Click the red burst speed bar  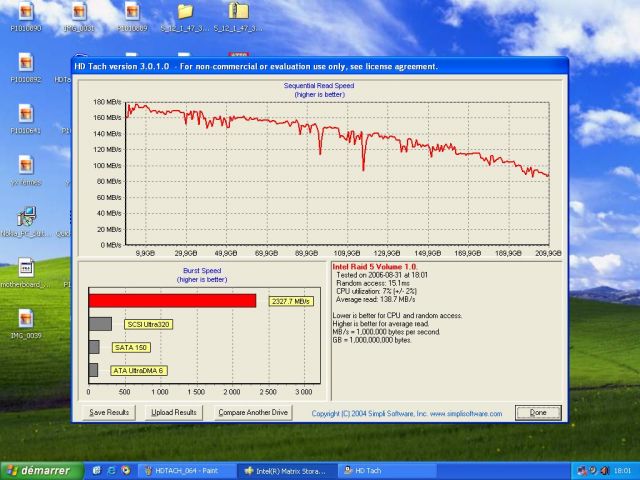pos(172,301)
